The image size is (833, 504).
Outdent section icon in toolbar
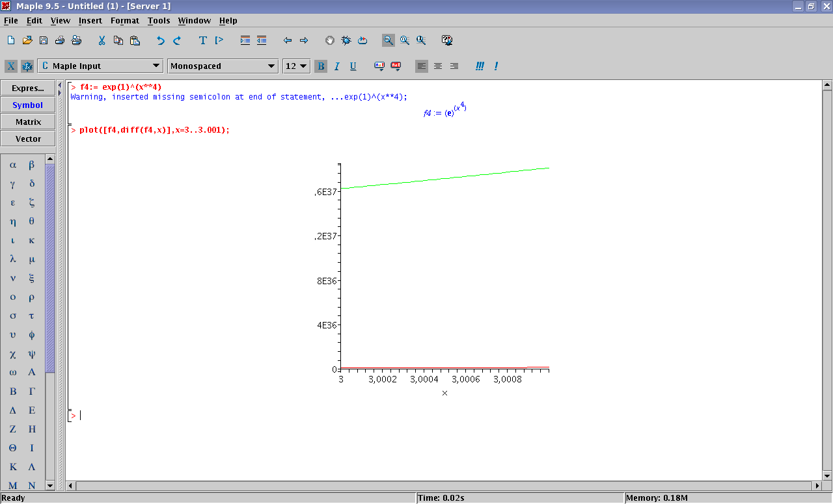pos(262,40)
